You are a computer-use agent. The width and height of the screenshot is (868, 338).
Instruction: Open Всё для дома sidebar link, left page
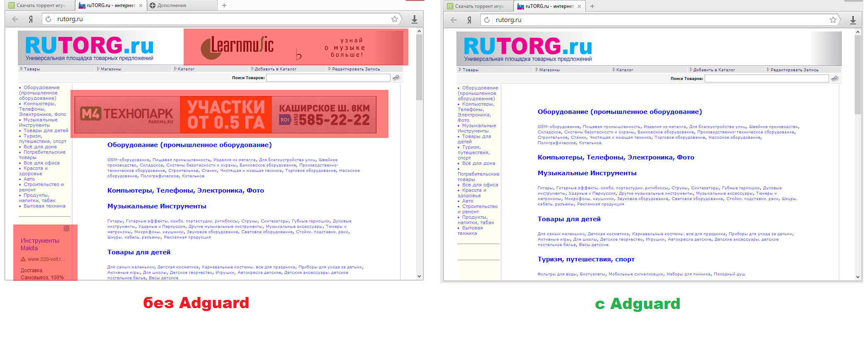click(x=40, y=147)
